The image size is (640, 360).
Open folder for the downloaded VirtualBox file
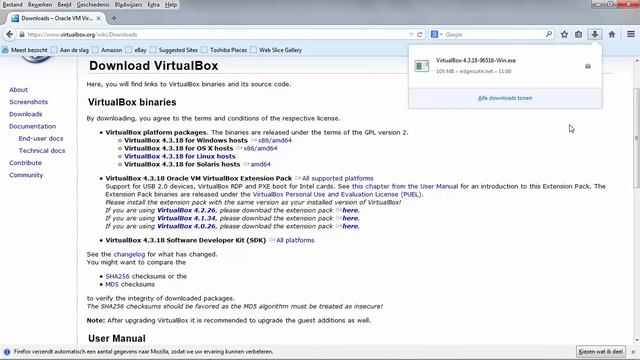588,66
